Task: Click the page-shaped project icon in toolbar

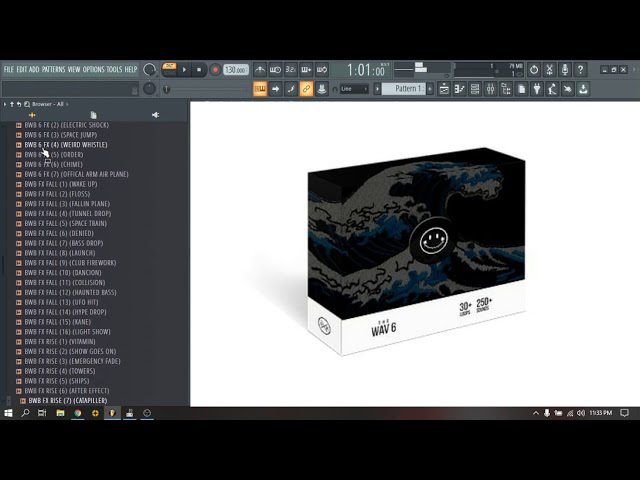Action: pyautogui.click(x=521, y=89)
